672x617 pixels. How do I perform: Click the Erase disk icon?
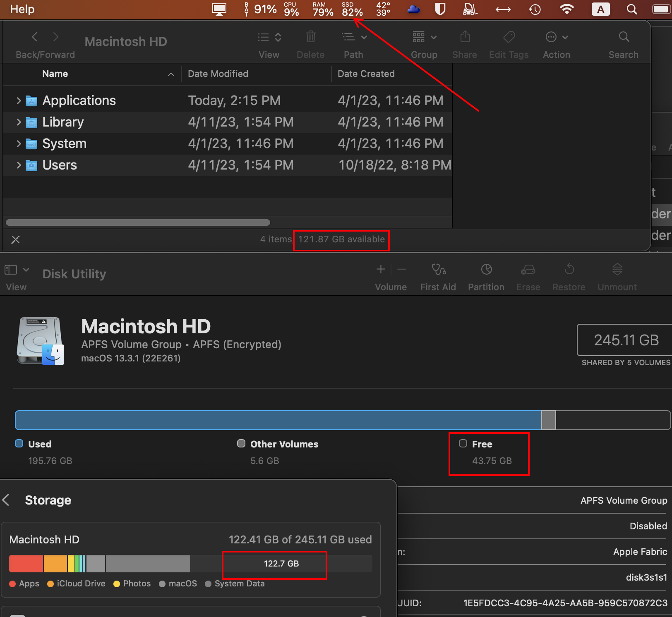coord(528,270)
